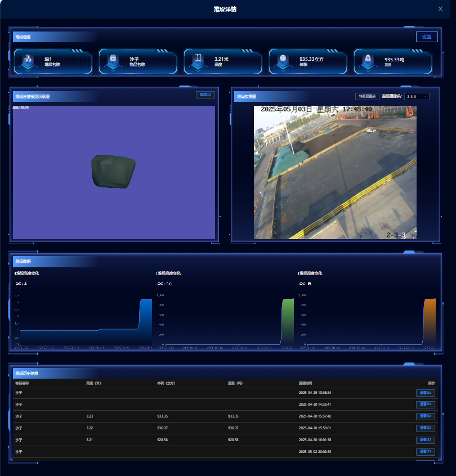Viewport: 456px width, 476px height.
Task: View 3D for the 2025-04-29 10:36:24 record
Action: (425, 393)
